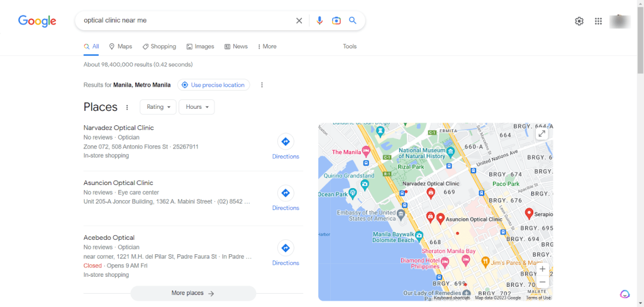Screen dimensions: 644x307
Task: Open search by image camera icon
Action: [336, 21]
